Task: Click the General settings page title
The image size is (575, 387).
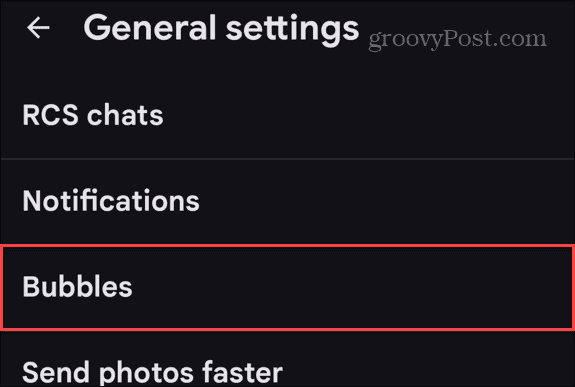Action: pos(221,29)
